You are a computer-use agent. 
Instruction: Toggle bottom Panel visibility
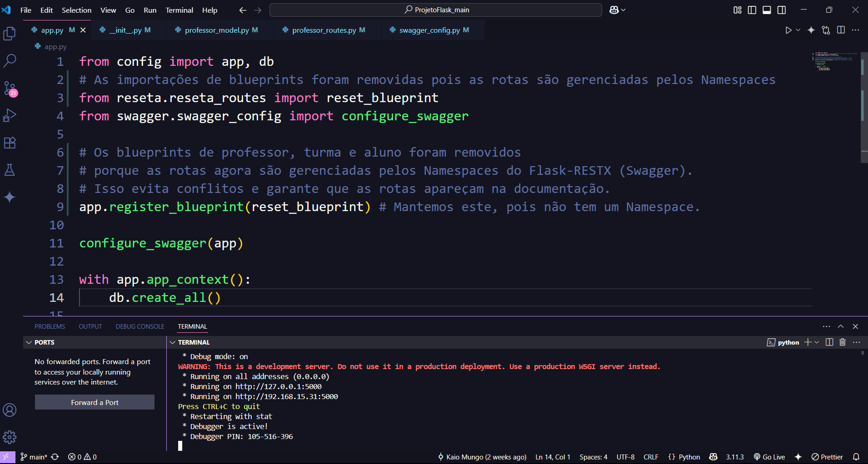767,10
